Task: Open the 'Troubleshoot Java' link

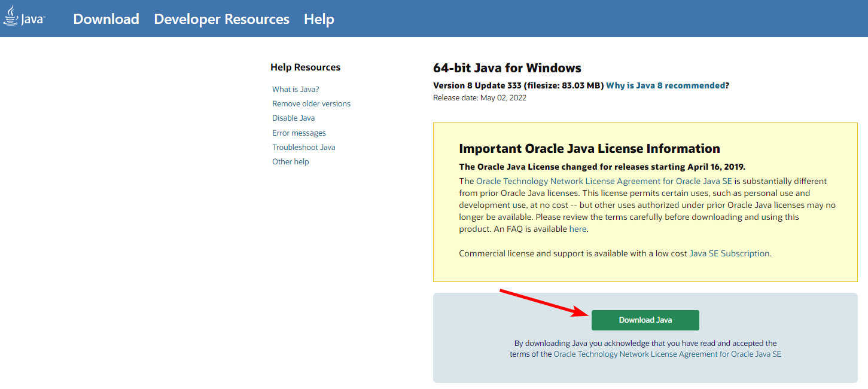Action: 303,147
